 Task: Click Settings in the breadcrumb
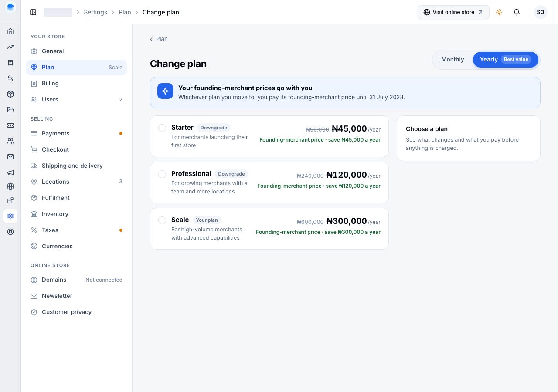tap(95, 12)
